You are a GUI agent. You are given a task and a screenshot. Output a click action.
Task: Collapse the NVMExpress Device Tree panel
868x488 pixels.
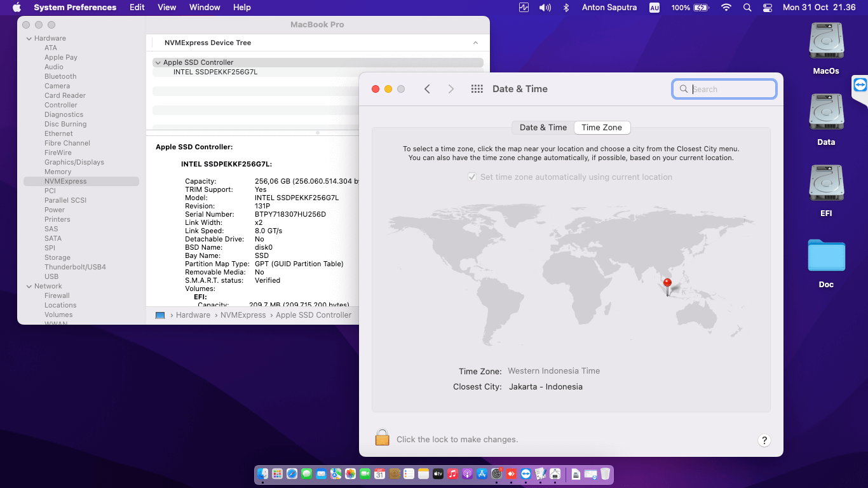click(x=475, y=43)
